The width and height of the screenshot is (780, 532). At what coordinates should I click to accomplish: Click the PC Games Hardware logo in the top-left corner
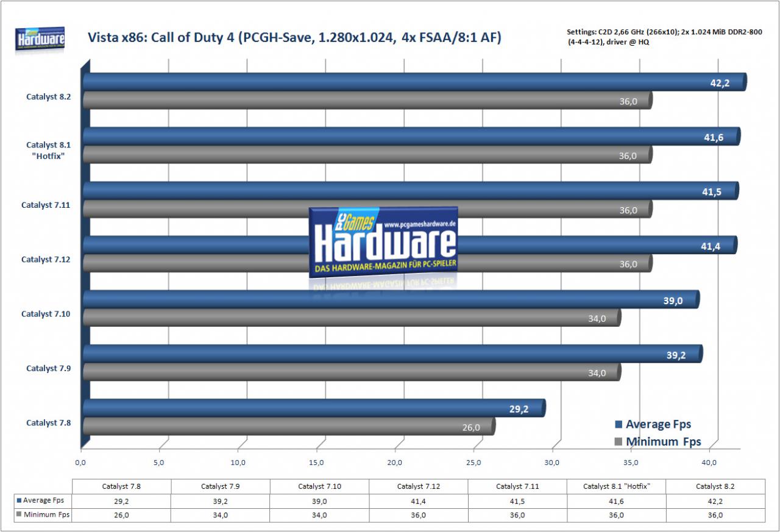[40, 39]
